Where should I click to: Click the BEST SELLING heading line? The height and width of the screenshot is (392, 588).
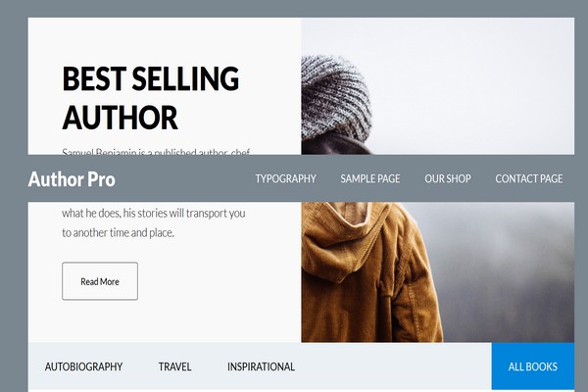(151, 78)
